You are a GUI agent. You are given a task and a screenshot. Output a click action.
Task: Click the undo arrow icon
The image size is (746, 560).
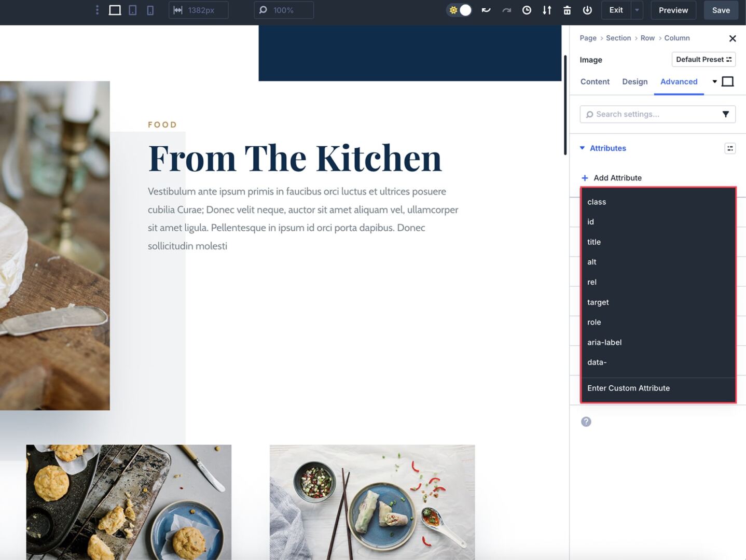(x=486, y=10)
